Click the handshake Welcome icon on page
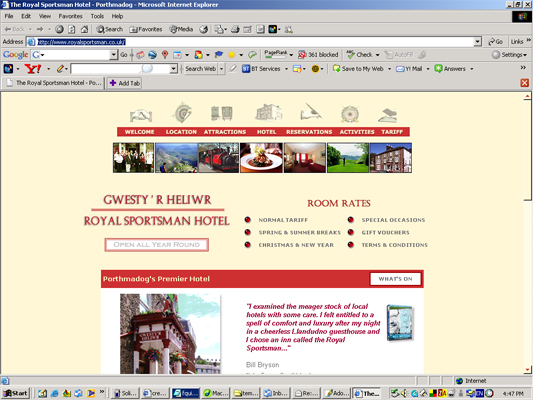 click(x=141, y=116)
